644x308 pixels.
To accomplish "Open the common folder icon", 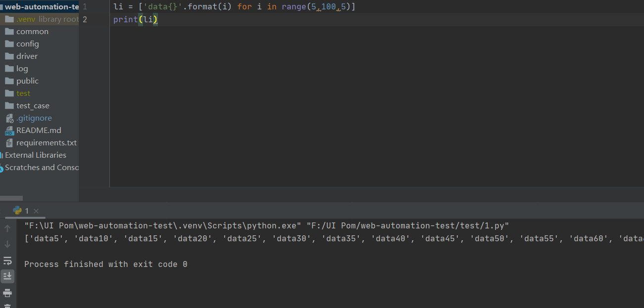I will click(x=9, y=32).
